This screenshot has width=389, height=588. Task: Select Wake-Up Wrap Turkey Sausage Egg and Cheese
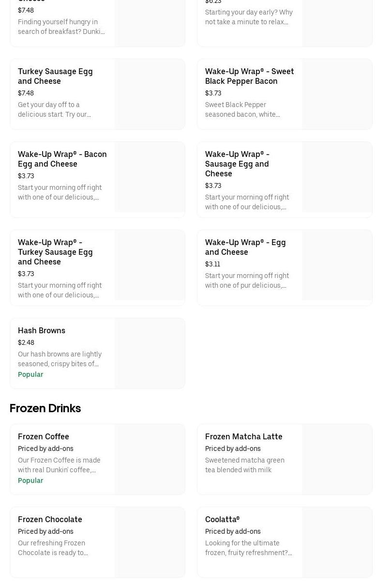[55, 252]
